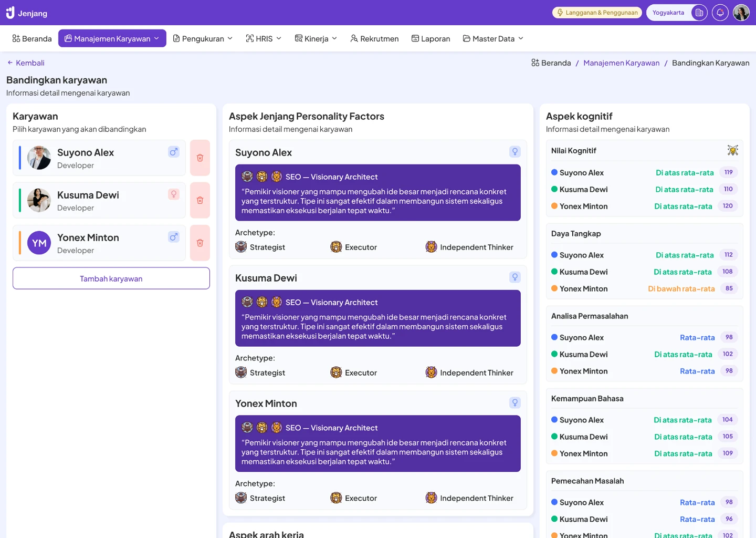The height and width of the screenshot is (538, 756).
Task: Click Manajemen Karyawan in the breadcrumb
Action: pos(621,63)
